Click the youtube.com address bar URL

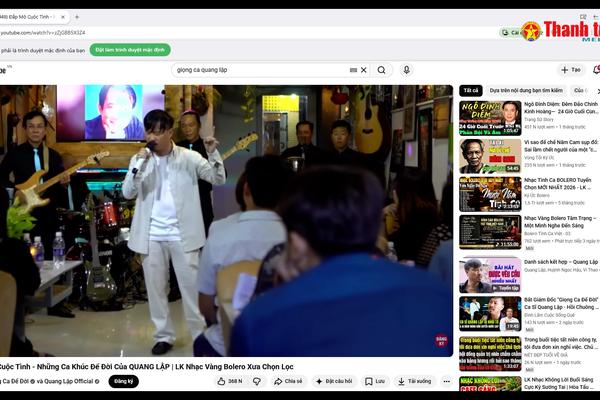click(x=42, y=33)
